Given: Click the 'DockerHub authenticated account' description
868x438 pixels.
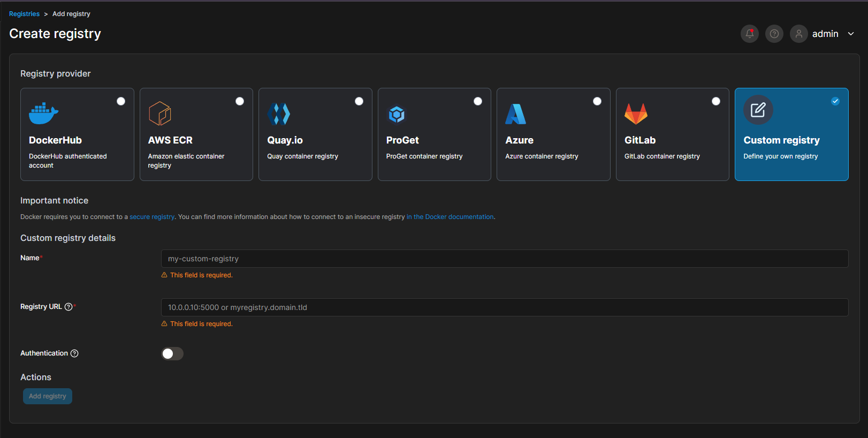Looking at the screenshot, I should pyautogui.click(x=68, y=161).
